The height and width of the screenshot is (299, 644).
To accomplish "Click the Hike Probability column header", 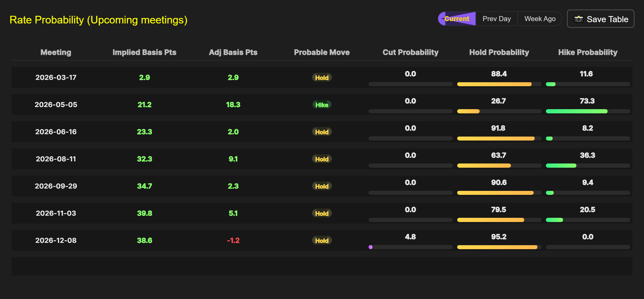I will (x=588, y=52).
